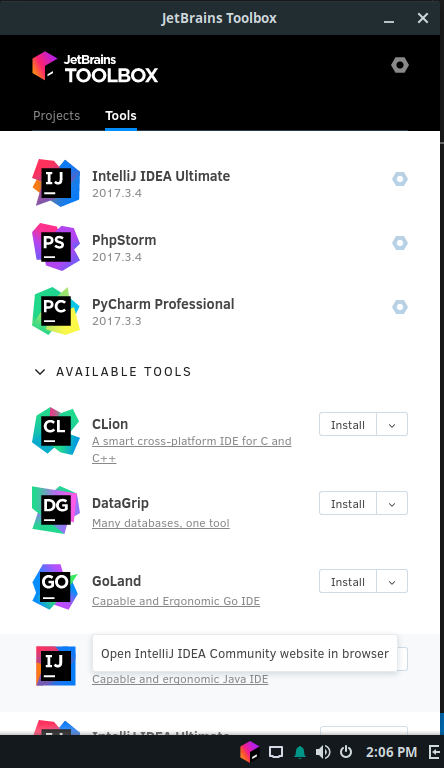Open 'Capable and ergonomic Java IDE' link

[x=180, y=679]
